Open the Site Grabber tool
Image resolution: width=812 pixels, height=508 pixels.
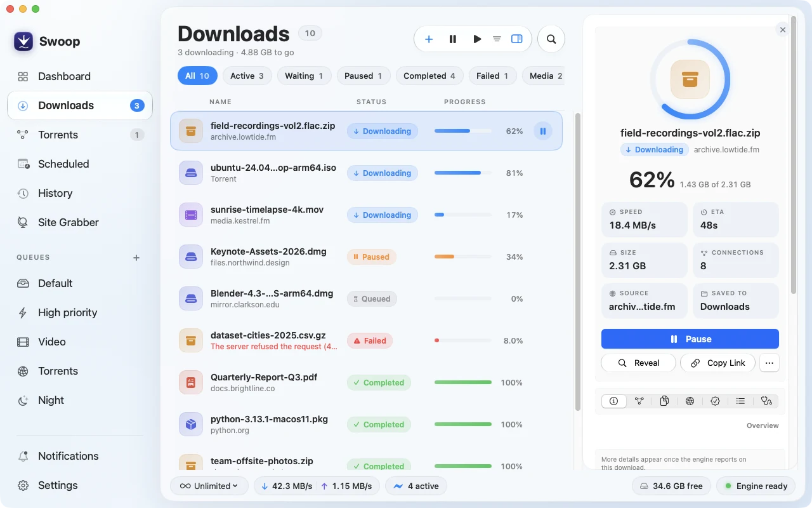click(80, 222)
